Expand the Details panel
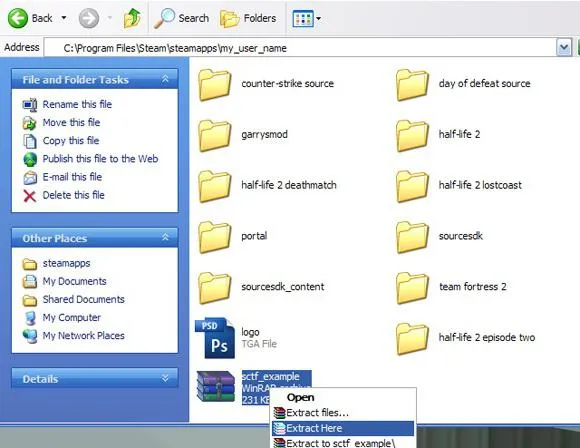580x448 pixels. click(165, 378)
